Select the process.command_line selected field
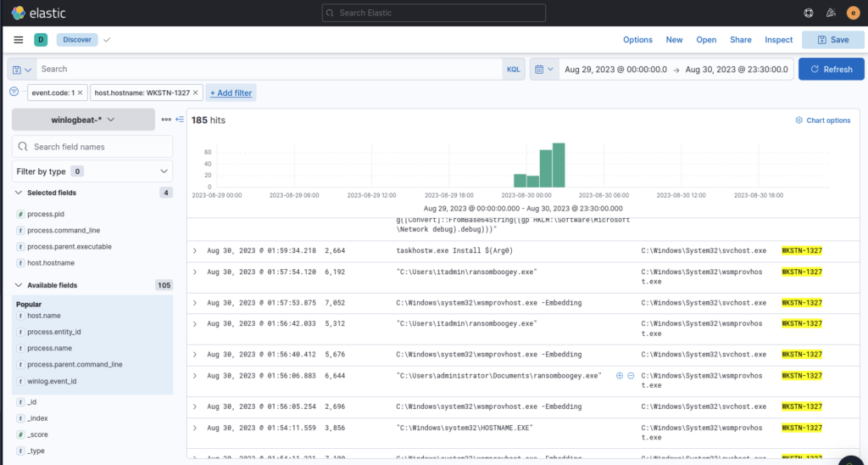The image size is (868, 465). click(x=64, y=230)
